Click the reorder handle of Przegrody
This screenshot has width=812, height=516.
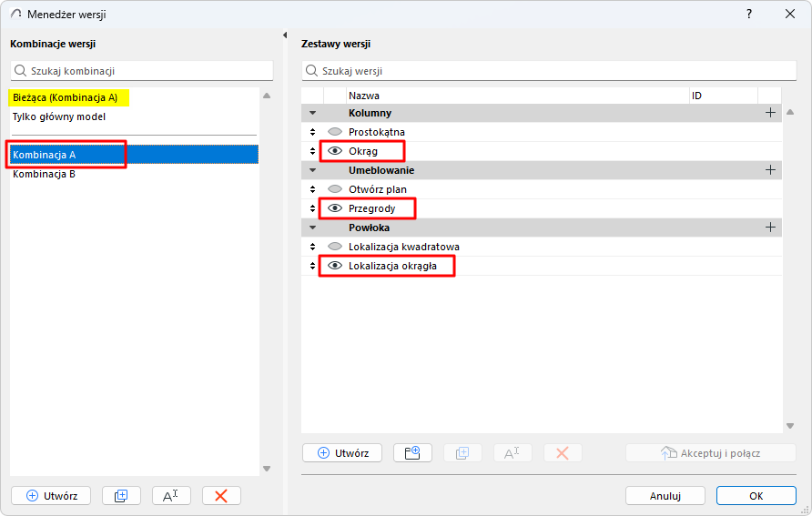[x=312, y=208]
